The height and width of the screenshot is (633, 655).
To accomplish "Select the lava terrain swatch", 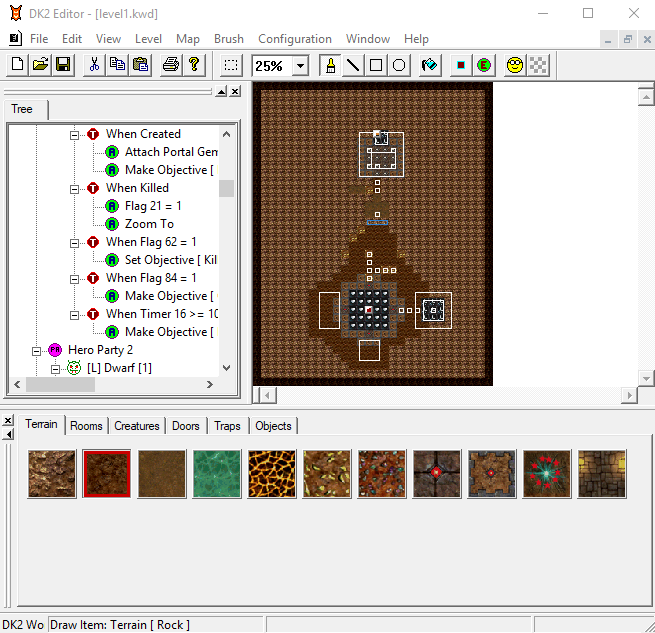I will point(272,474).
